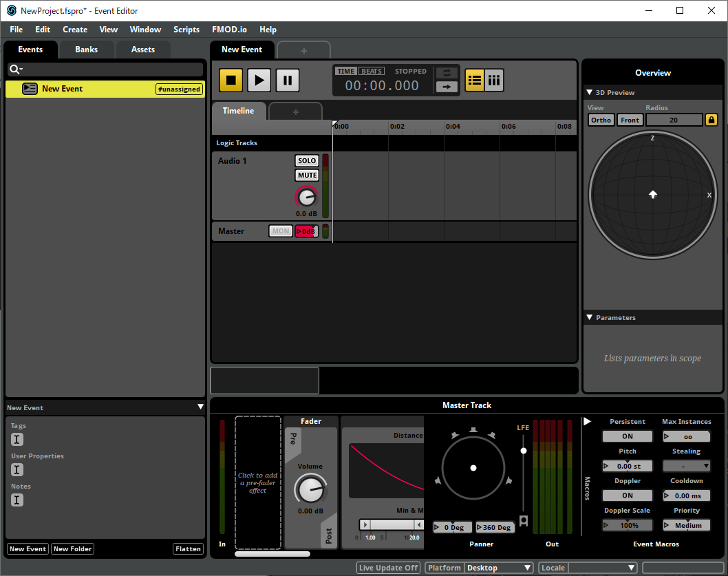Viewport: 728px width, 576px height.
Task: Toggle Doppler ON macro
Action: click(x=628, y=495)
